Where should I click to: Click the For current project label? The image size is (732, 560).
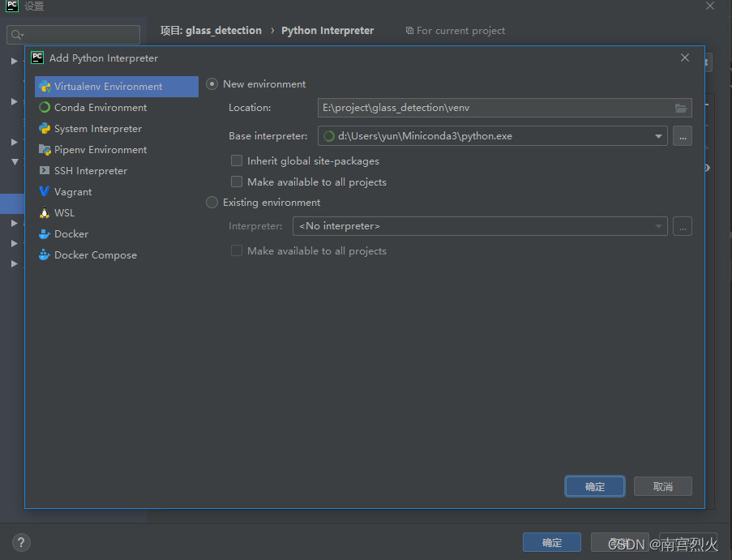[455, 31]
